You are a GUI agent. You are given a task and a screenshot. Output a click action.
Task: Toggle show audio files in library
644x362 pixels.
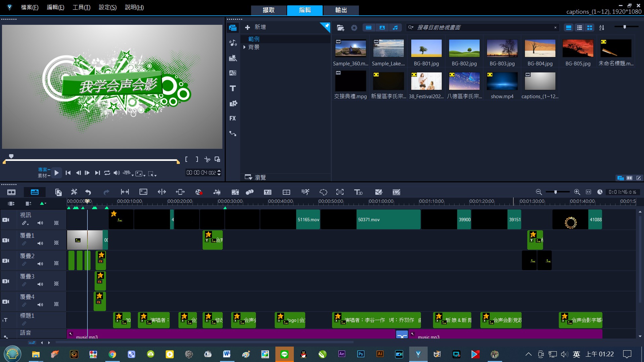(x=395, y=28)
